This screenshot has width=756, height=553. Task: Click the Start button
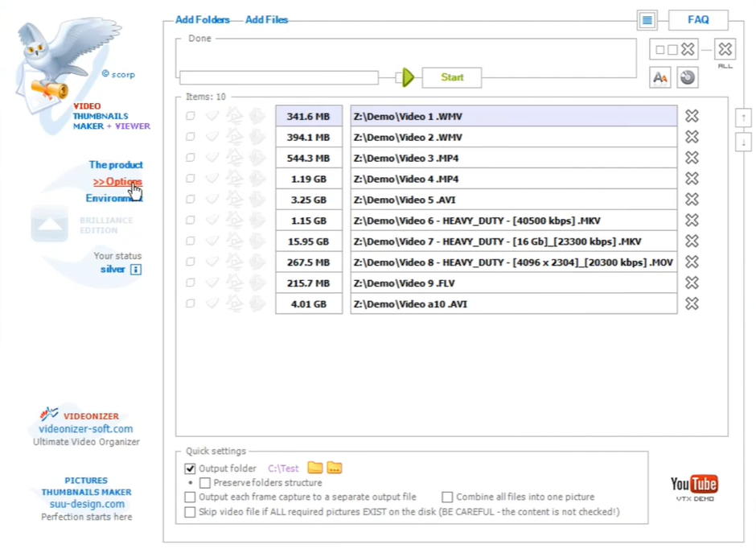452,77
